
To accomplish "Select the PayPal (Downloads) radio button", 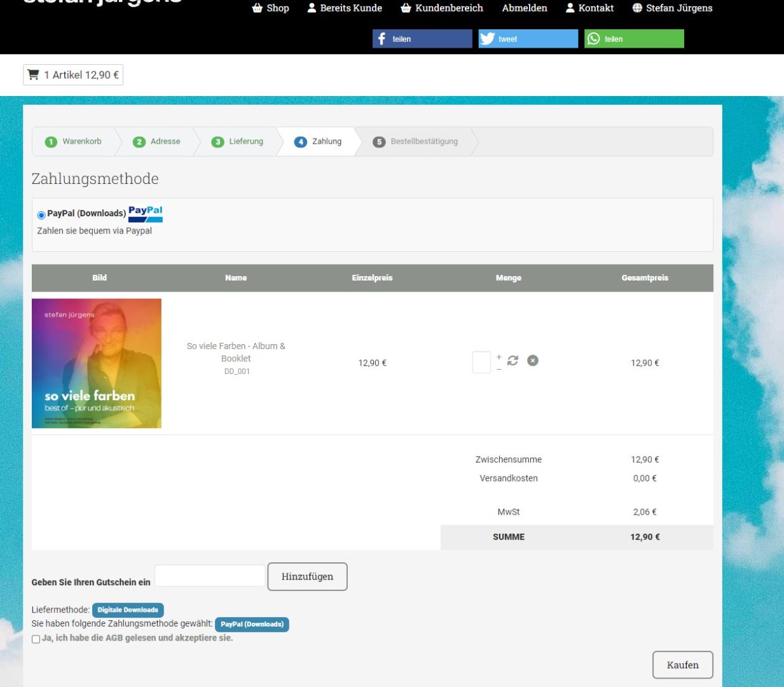I will click(x=41, y=215).
